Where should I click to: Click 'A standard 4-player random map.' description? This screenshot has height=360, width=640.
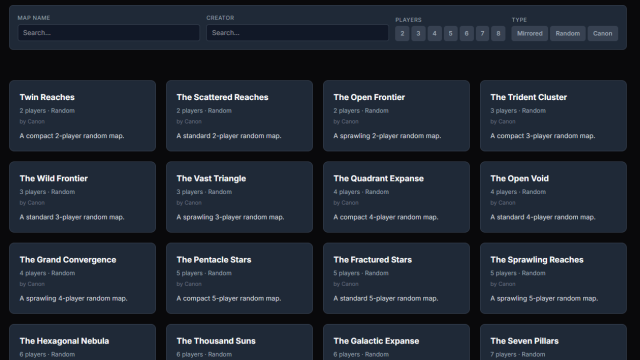[542, 217]
